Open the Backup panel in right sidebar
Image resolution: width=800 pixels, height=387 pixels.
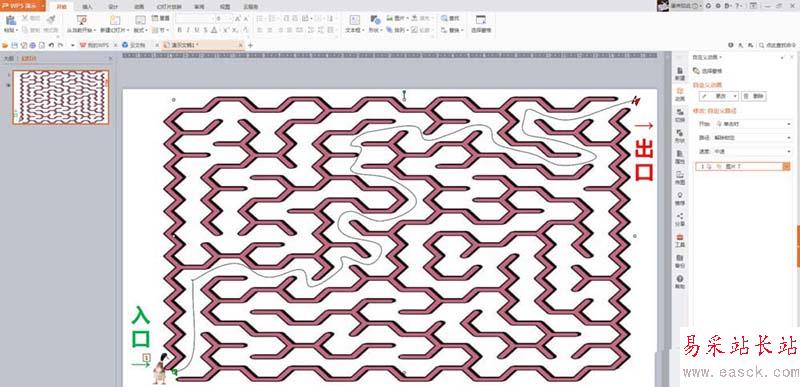[x=680, y=262]
